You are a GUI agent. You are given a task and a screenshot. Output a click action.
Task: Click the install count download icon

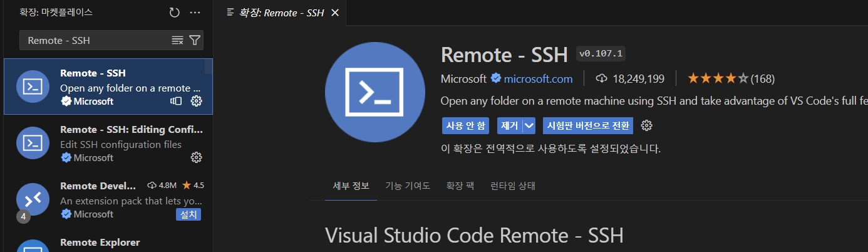(601, 78)
